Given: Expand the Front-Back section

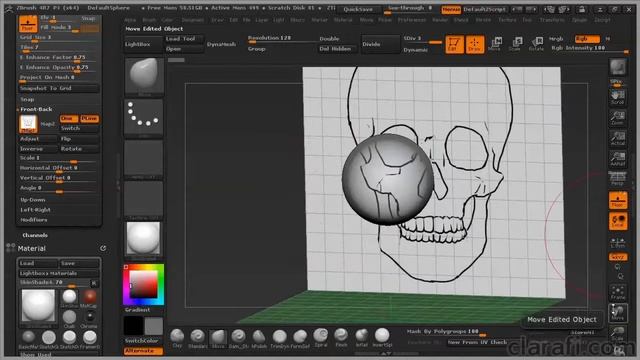Looking at the screenshot, I should click(x=36, y=109).
